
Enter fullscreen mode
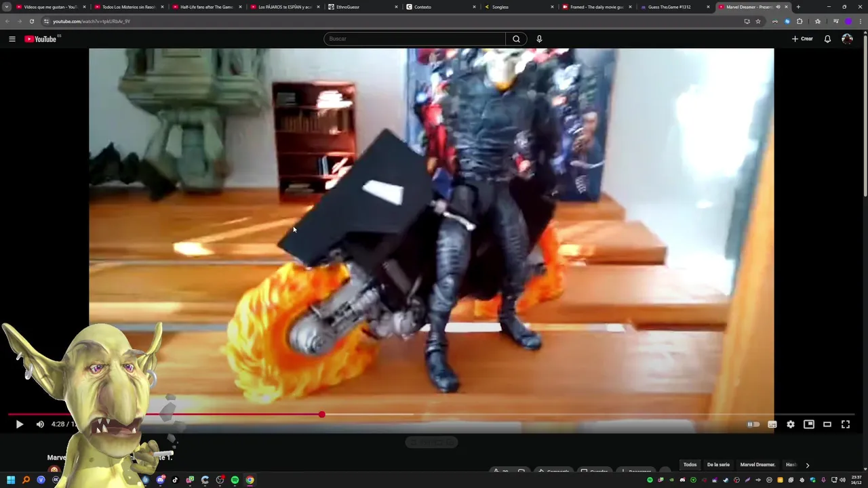pos(846,424)
